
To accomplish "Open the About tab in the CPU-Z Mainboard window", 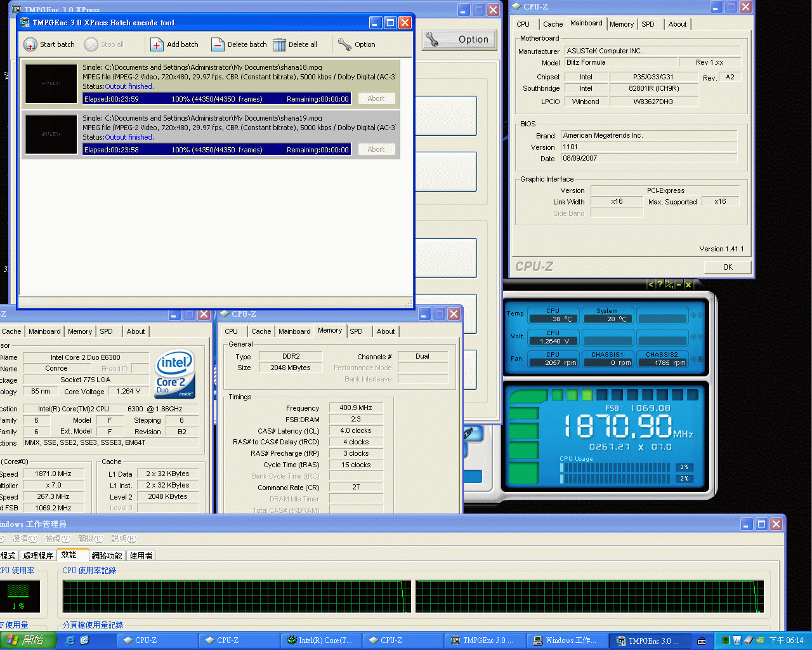I will click(x=678, y=24).
